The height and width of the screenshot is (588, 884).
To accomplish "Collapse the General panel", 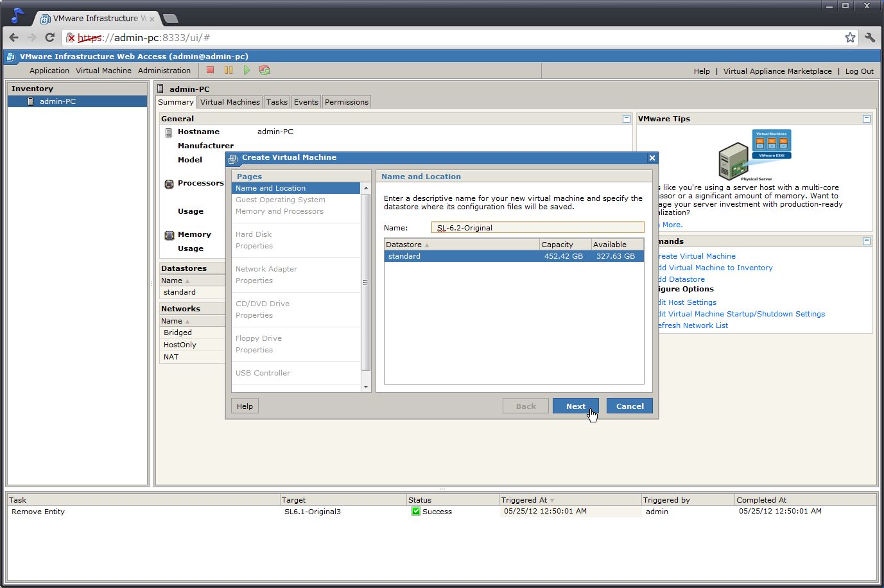I will tap(627, 119).
